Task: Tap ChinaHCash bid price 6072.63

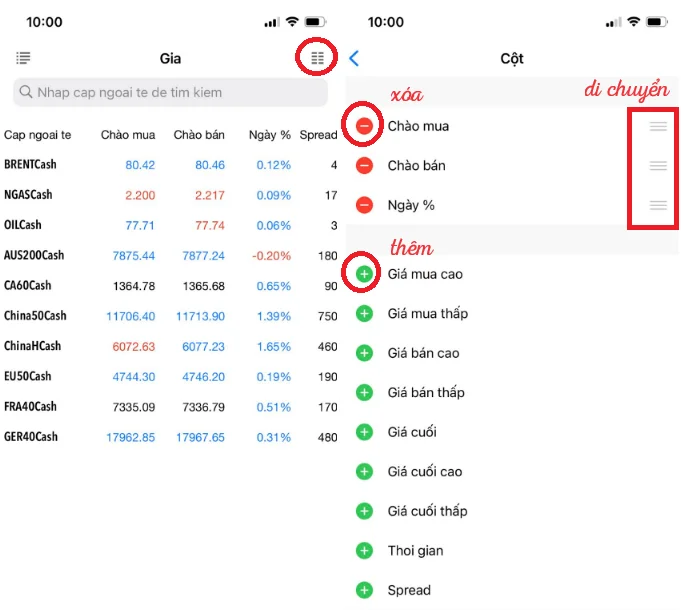Action: [133, 346]
